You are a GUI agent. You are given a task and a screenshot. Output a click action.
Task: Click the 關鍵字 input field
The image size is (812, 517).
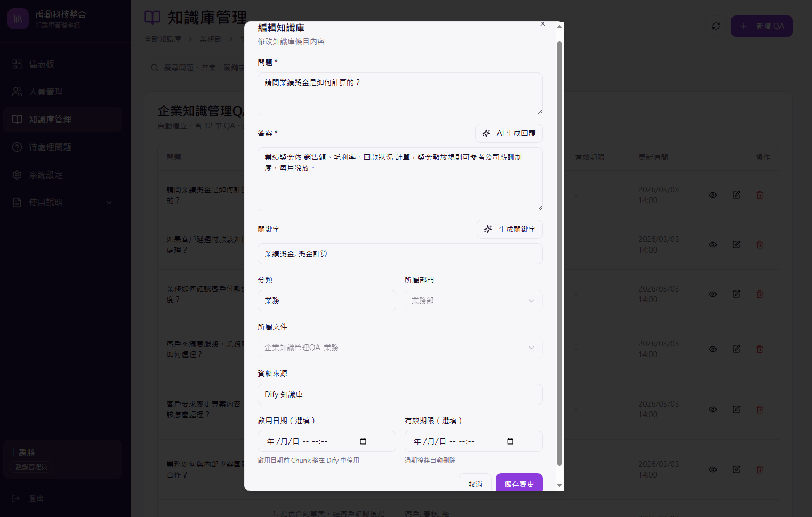[x=400, y=254]
